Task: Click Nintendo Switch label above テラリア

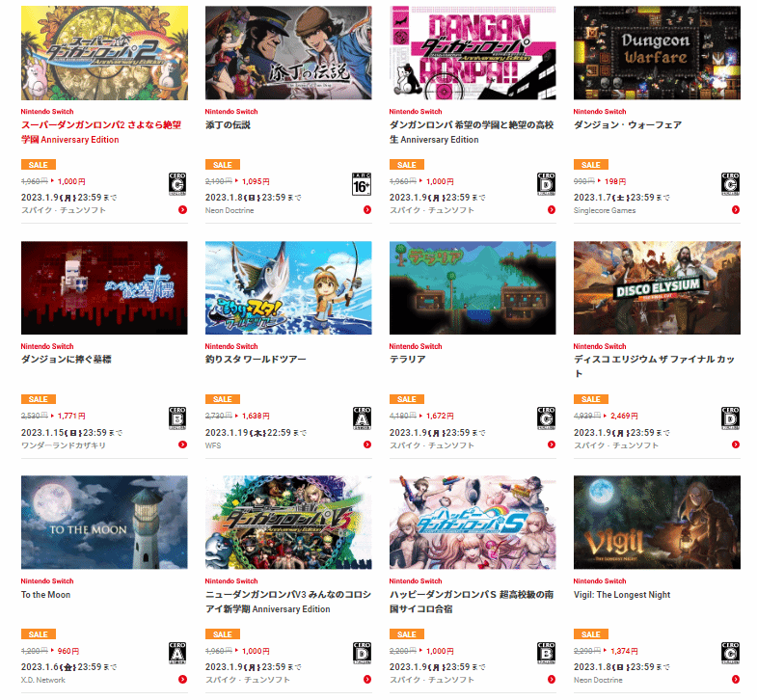Action: (416, 346)
